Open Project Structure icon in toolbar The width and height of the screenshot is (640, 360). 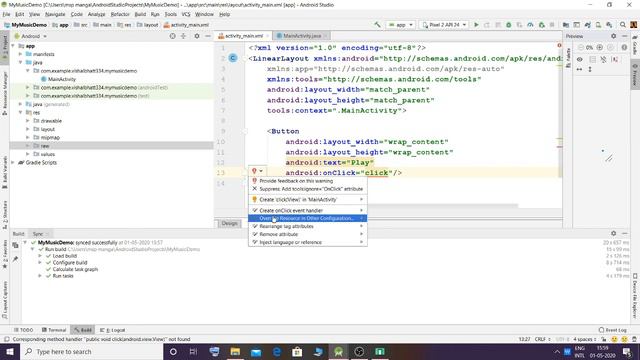pos(566,25)
